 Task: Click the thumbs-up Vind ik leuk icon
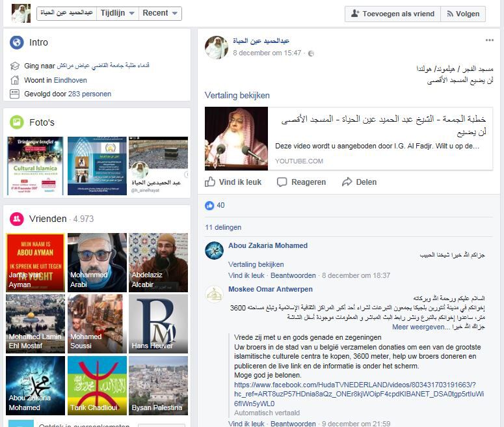pyautogui.click(x=210, y=182)
